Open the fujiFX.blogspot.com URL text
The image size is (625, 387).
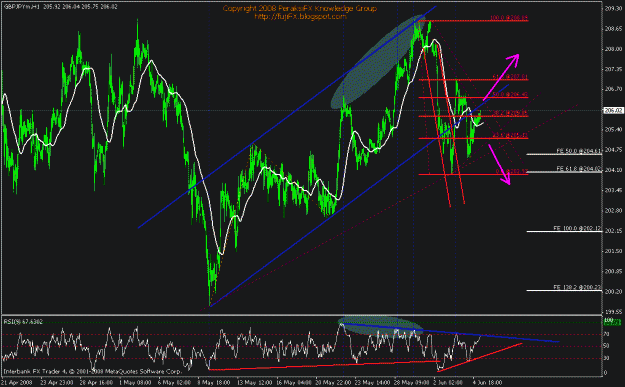(300, 16)
